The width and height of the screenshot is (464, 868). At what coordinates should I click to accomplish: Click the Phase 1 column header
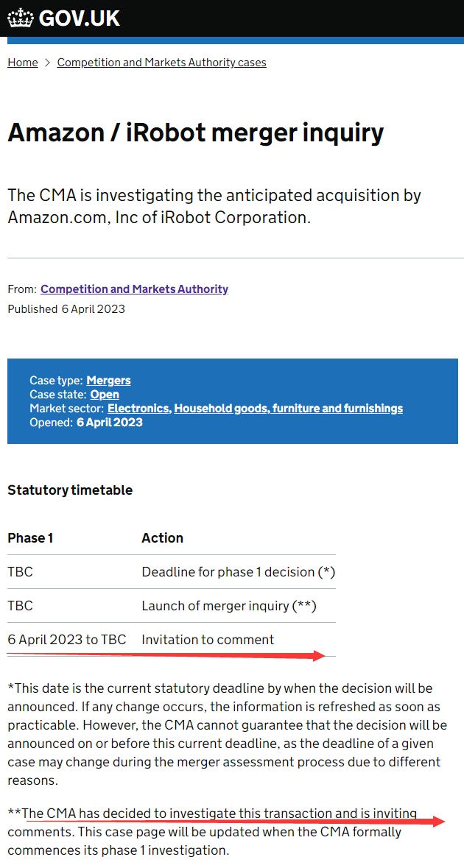[30, 537]
